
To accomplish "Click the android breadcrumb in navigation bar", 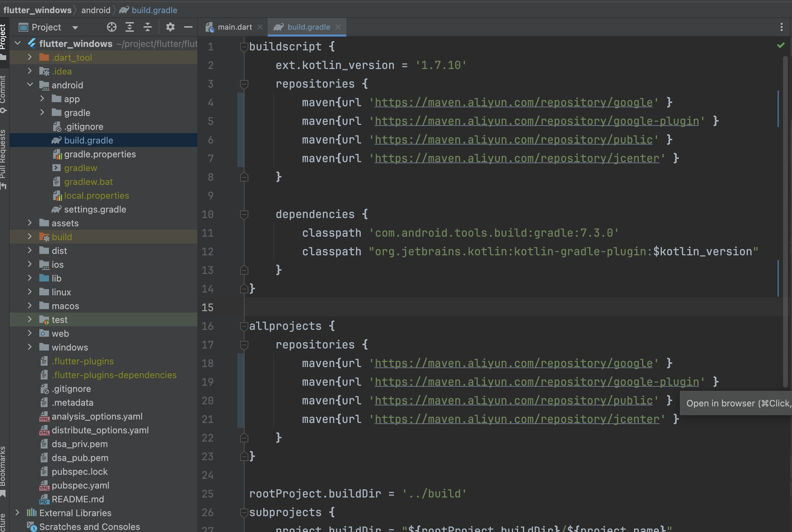I will [96, 10].
